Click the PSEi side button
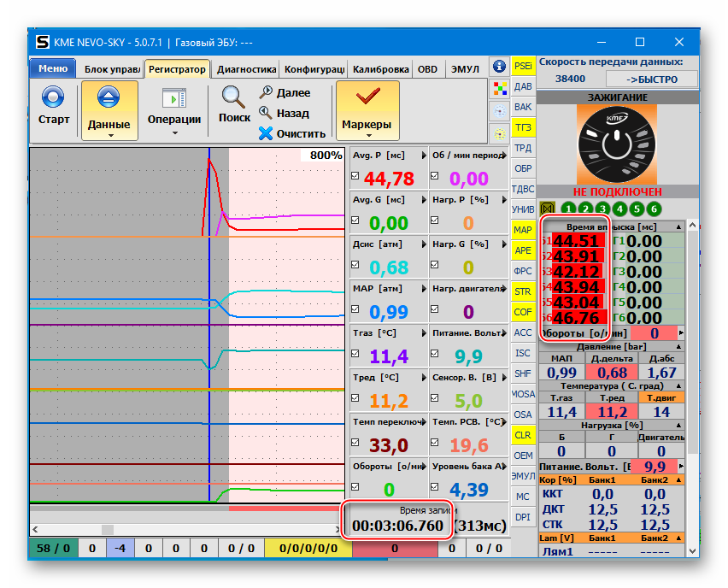728x588 pixels. coord(523,66)
